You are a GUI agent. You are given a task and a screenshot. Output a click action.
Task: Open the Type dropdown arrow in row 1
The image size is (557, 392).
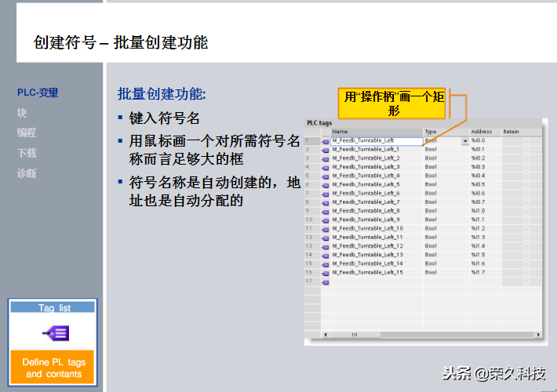click(x=465, y=141)
